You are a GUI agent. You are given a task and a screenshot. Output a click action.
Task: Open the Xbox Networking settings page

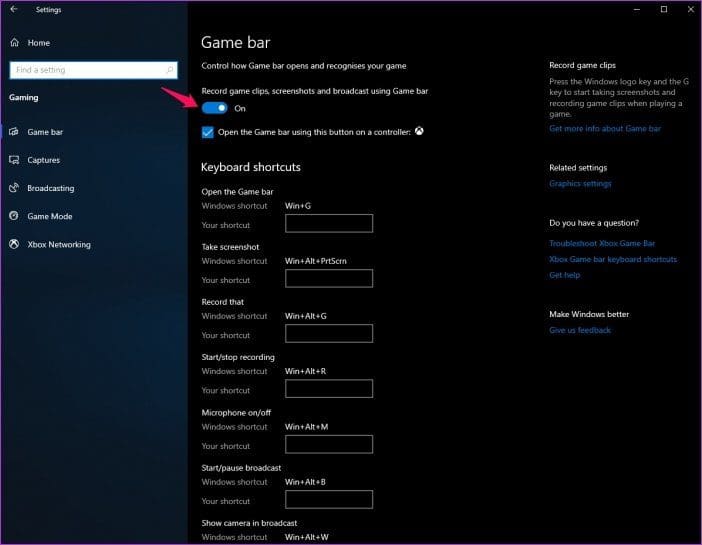tap(59, 245)
